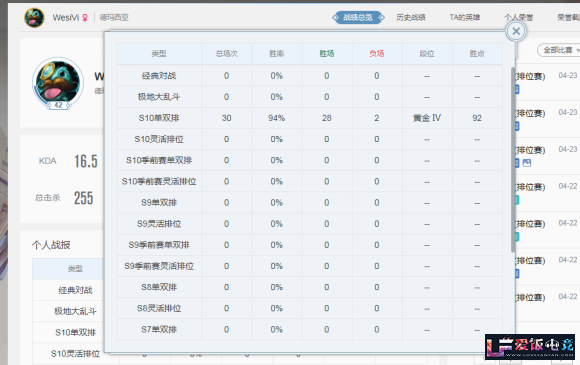Click the KDA 16.5 value
Viewport: 580px width, 365px height.
click(86, 161)
